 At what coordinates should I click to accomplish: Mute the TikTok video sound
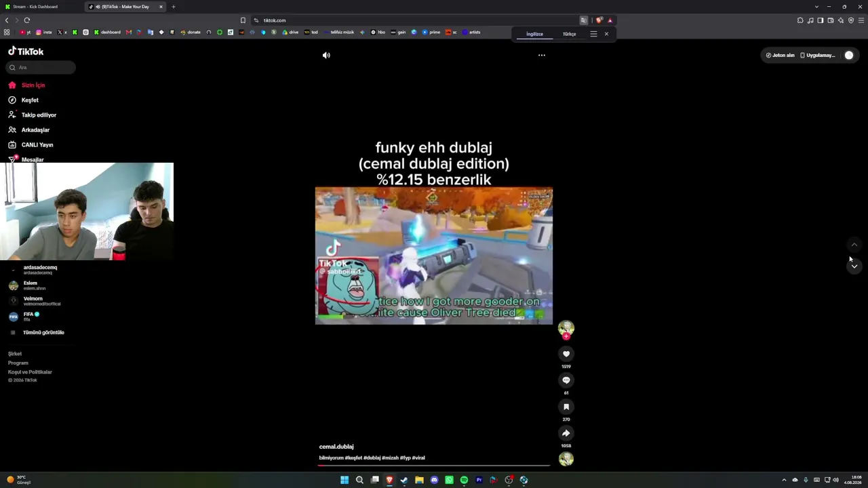[326, 56]
